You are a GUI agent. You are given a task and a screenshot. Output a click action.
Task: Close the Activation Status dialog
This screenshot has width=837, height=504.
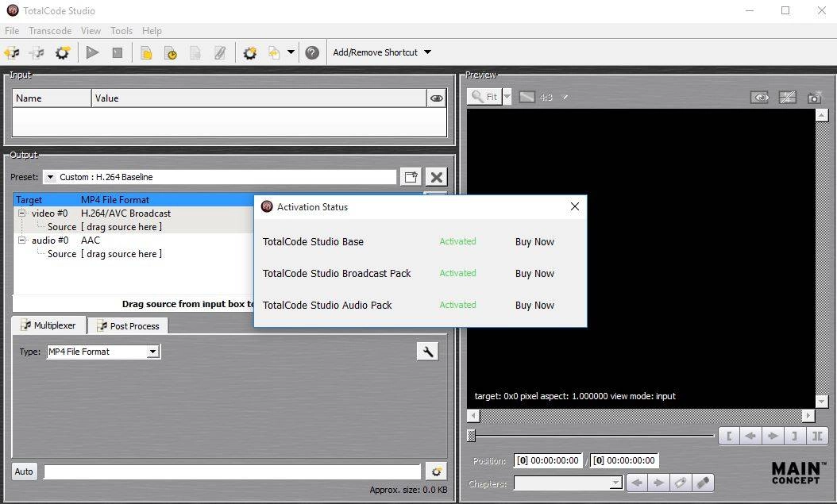click(x=574, y=206)
